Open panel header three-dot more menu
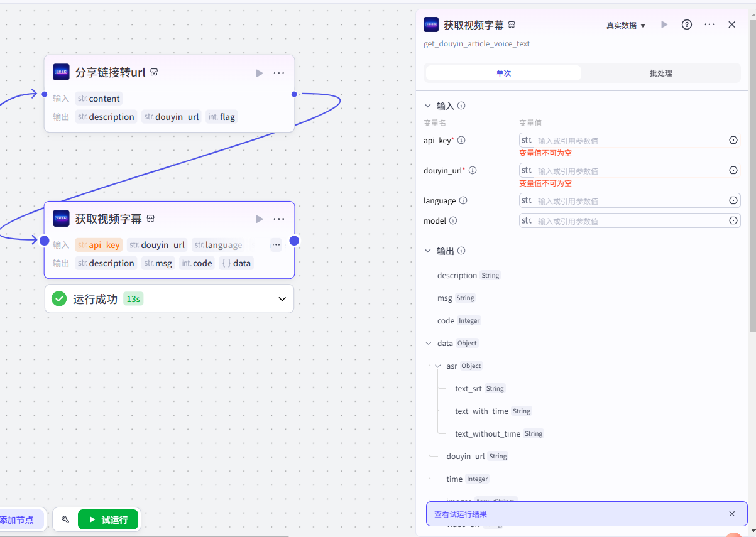This screenshot has height=537, width=756. pos(709,24)
